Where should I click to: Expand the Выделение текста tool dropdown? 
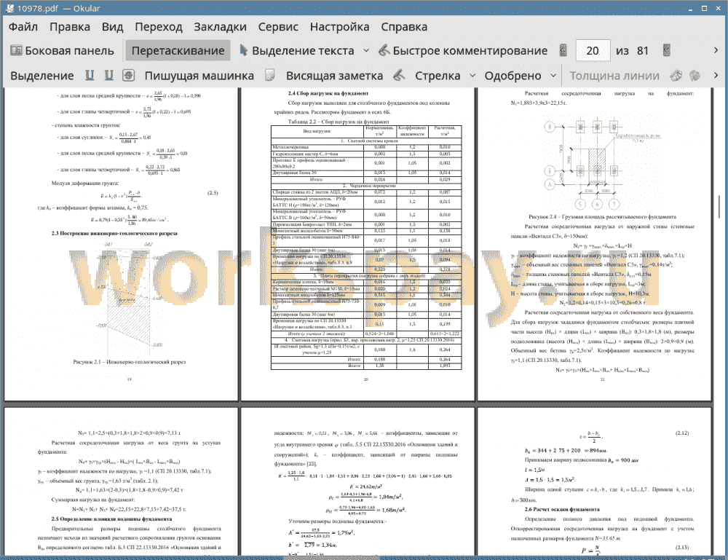366,51
